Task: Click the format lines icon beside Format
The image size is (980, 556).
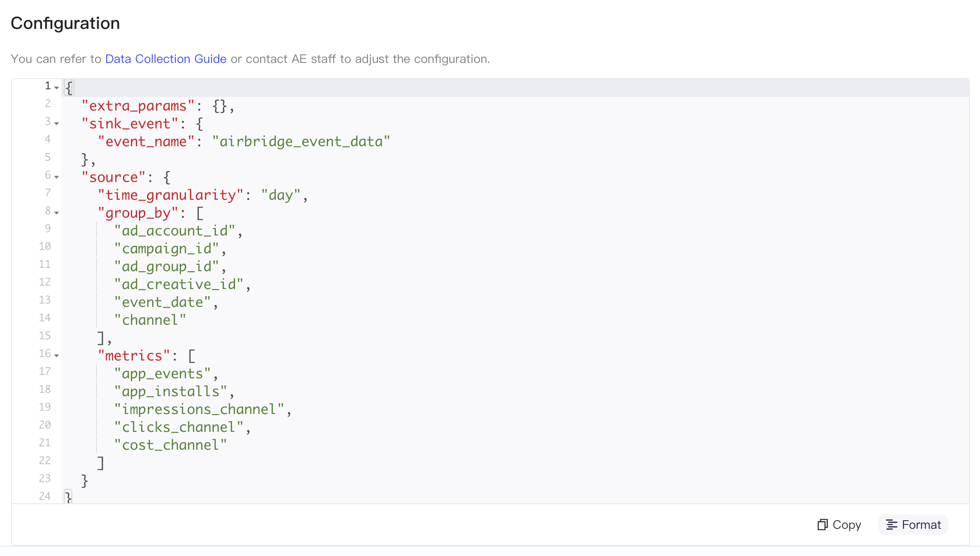Action: [892, 525]
